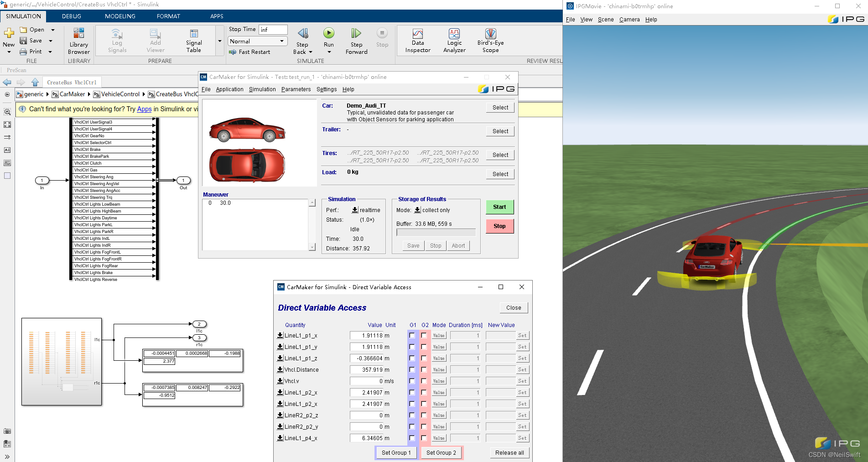The height and width of the screenshot is (462, 868).
Task: Follow the Apps link in the banner
Action: (144, 109)
